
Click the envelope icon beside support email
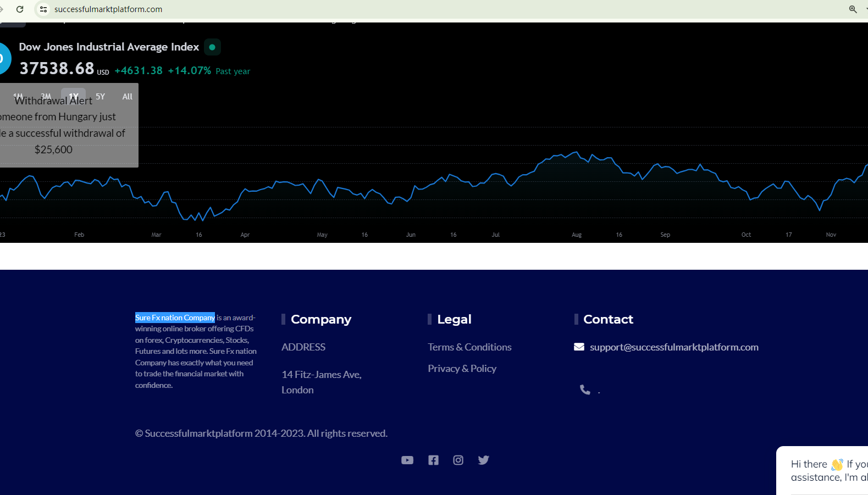coord(579,347)
